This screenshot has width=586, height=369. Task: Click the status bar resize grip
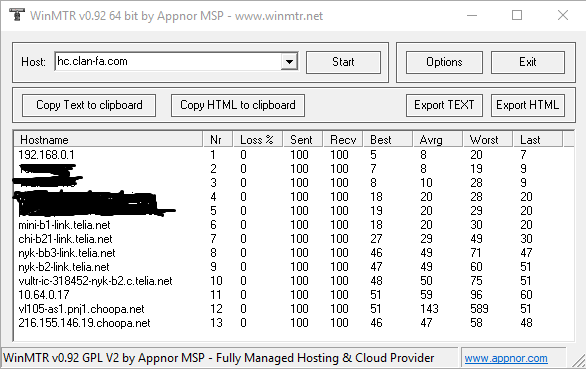pyautogui.click(x=579, y=361)
